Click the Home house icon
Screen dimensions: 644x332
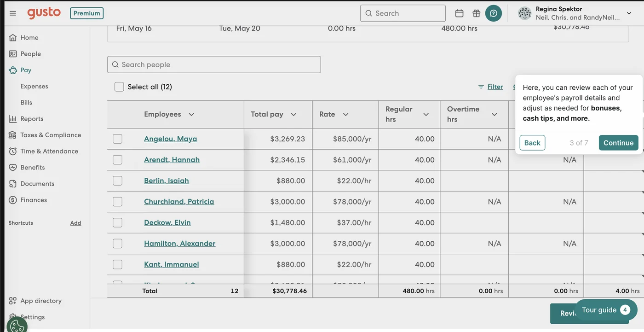point(13,38)
